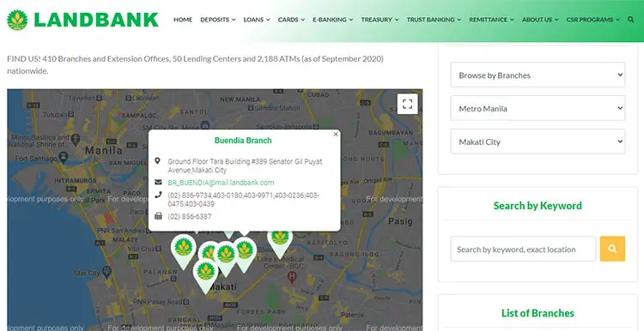
Task: Click the fax icon in popup
Action: pos(158,216)
